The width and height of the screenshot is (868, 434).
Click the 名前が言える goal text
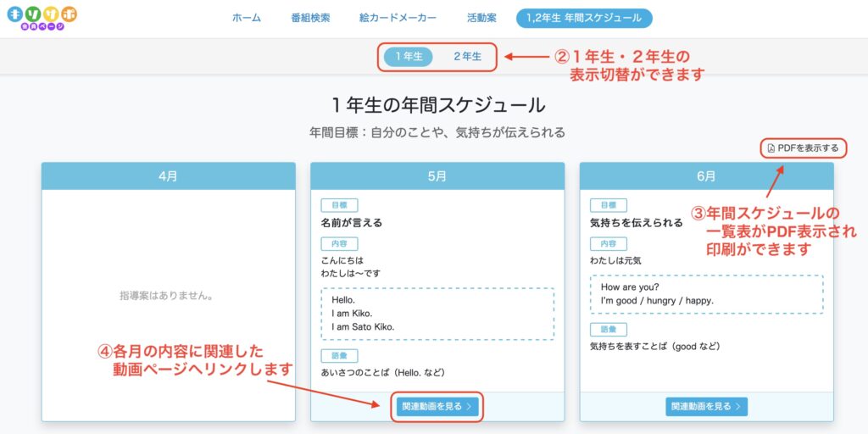[x=352, y=223]
